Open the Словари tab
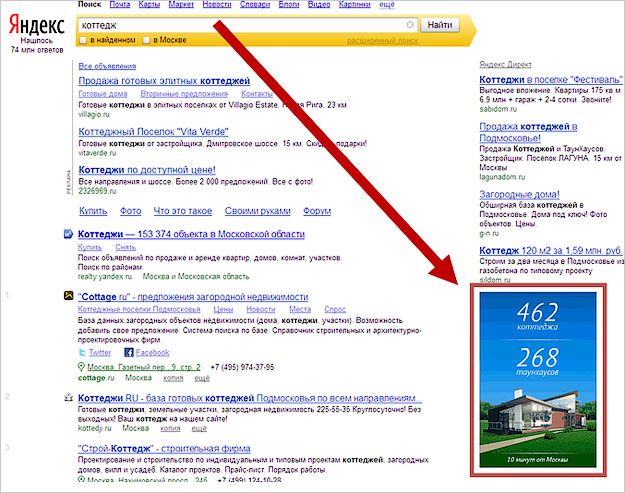The width and height of the screenshot is (625, 493). click(255, 4)
